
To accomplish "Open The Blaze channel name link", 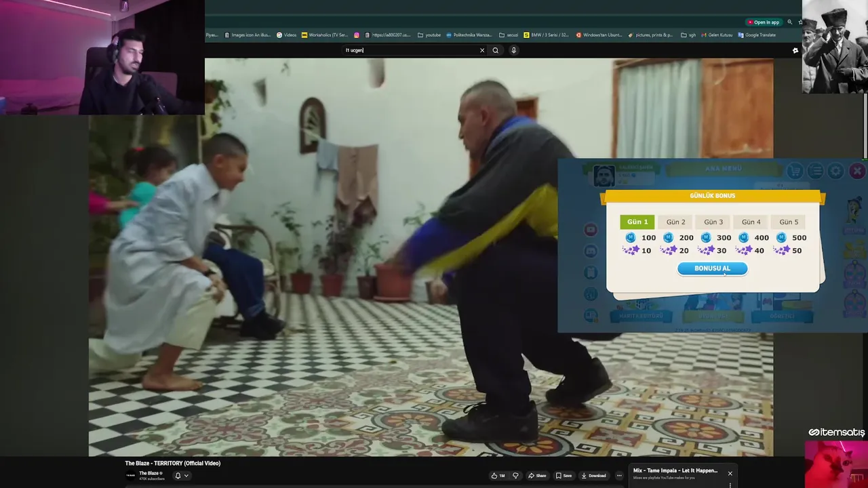I will click(150, 473).
